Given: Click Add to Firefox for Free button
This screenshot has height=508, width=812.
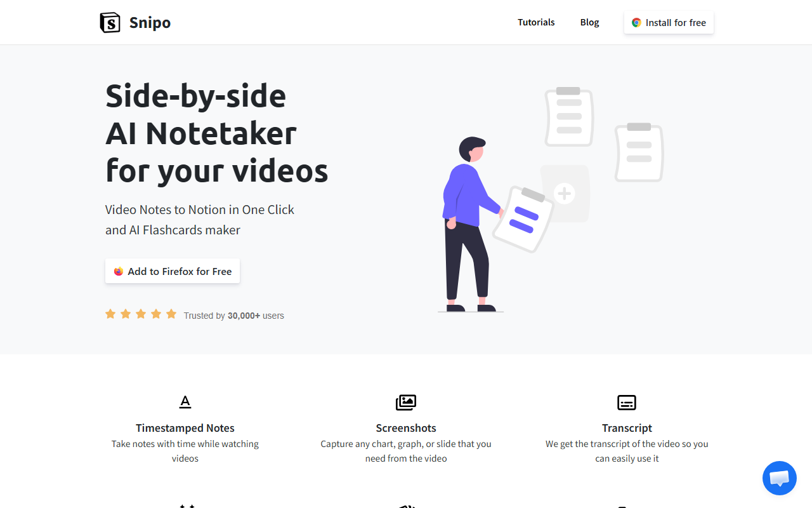Looking at the screenshot, I should click(173, 271).
